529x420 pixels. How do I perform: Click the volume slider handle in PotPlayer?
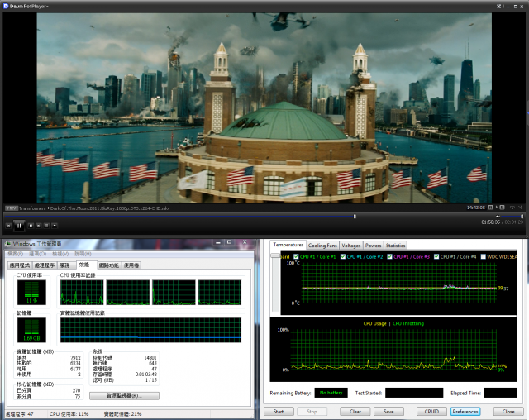point(522,217)
